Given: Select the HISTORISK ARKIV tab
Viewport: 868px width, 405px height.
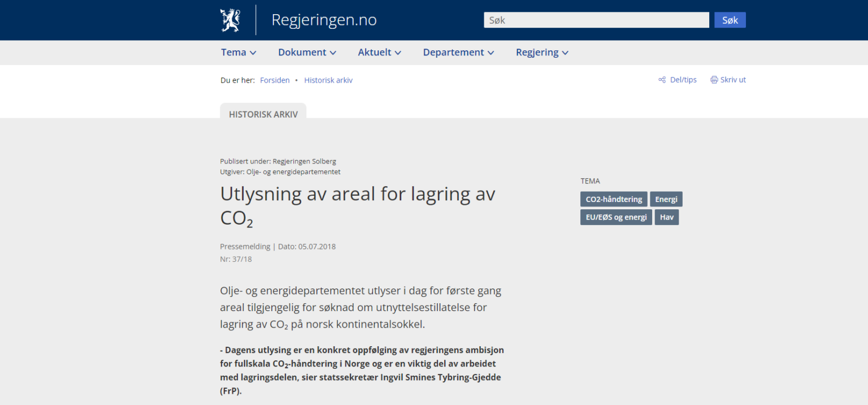Looking at the screenshot, I should click(x=263, y=114).
